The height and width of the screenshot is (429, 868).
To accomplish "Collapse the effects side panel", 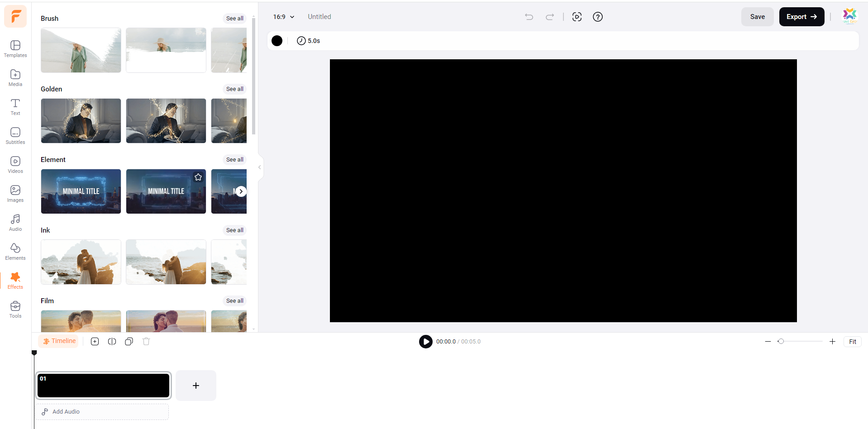I will pos(259,167).
